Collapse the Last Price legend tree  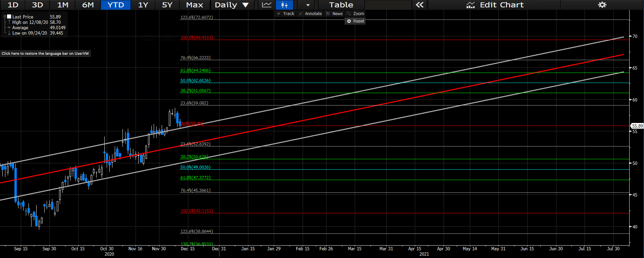[x=5, y=16]
